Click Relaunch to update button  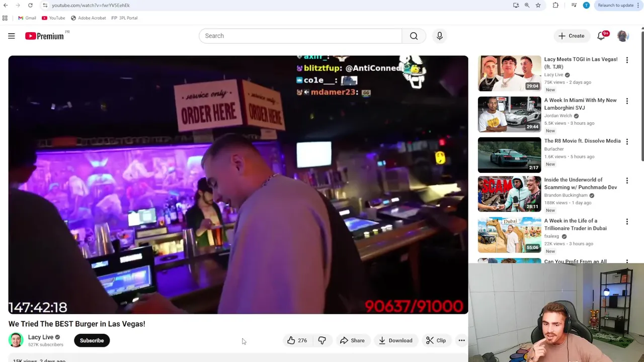pos(615,5)
